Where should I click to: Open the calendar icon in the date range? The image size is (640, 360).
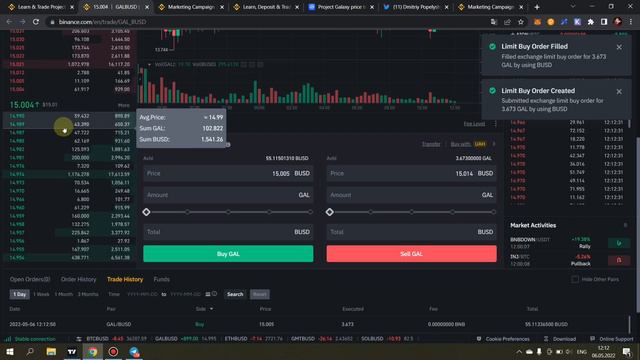pyautogui.click(x=208, y=294)
